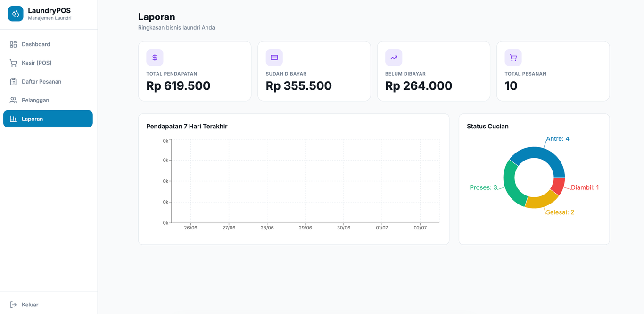
Task: Click the "BELUM DIBAYAR" card label
Action: (405, 74)
